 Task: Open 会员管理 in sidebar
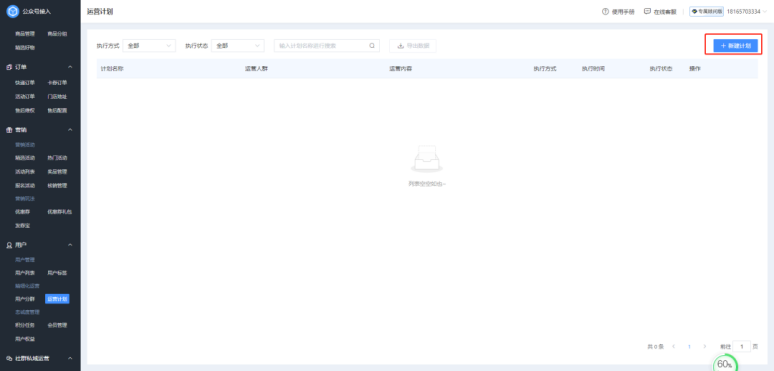pyautogui.click(x=57, y=325)
